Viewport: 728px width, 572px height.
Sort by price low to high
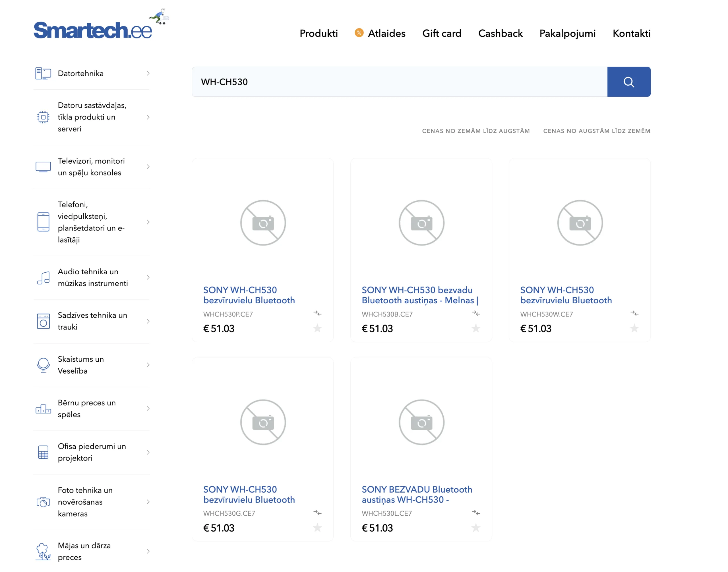click(476, 131)
